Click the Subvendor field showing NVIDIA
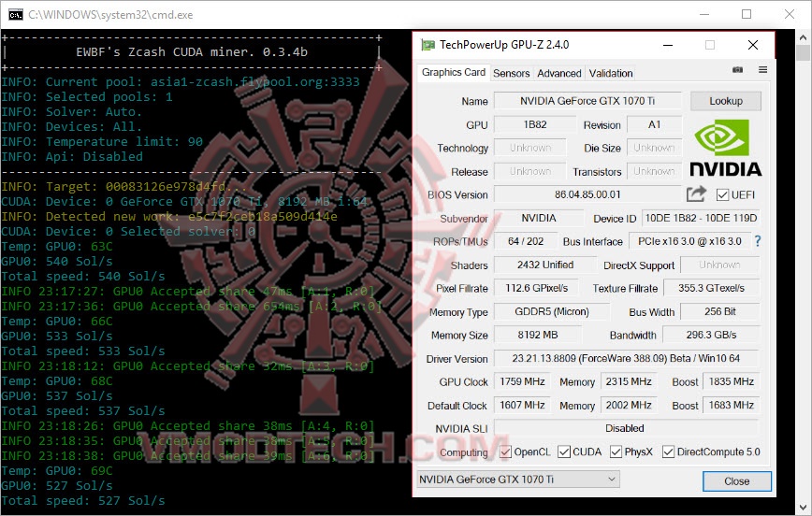This screenshot has height=516, width=812. [x=539, y=218]
